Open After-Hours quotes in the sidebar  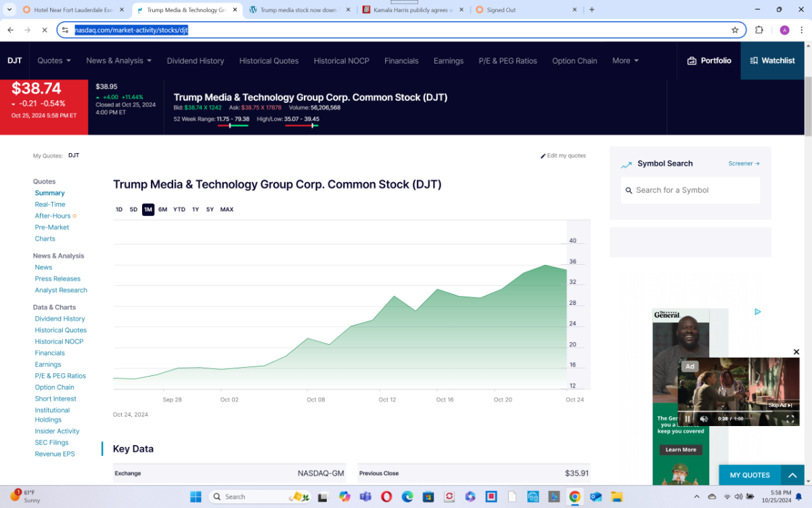tap(53, 216)
